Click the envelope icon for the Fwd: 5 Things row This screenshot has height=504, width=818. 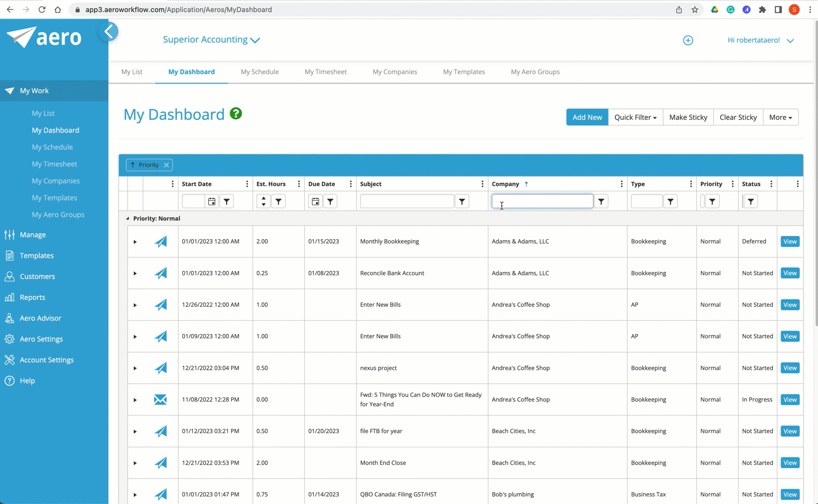pos(161,400)
